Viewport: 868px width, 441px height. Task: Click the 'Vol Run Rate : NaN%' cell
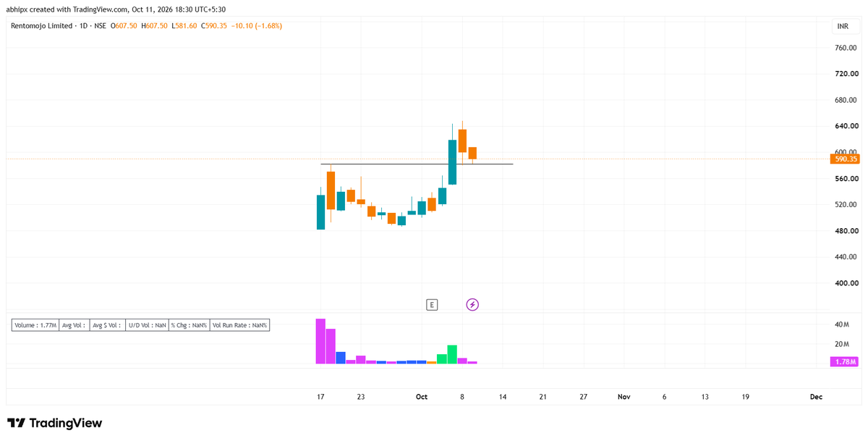[239, 325]
